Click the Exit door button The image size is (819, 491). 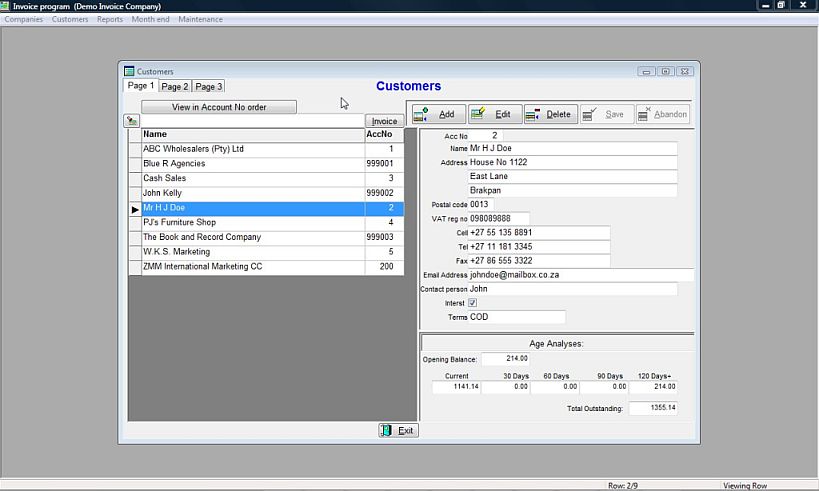pos(398,430)
